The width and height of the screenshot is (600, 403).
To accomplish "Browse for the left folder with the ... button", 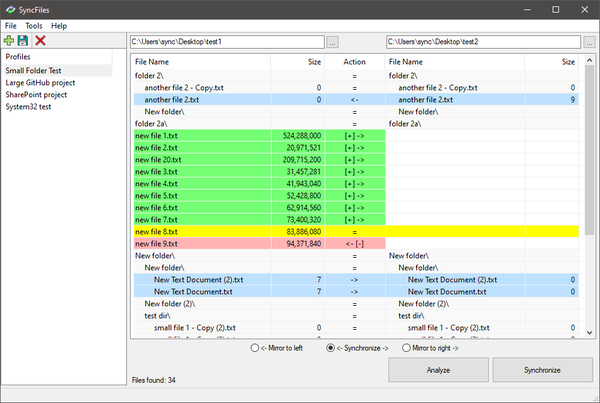I will tap(333, 42).
